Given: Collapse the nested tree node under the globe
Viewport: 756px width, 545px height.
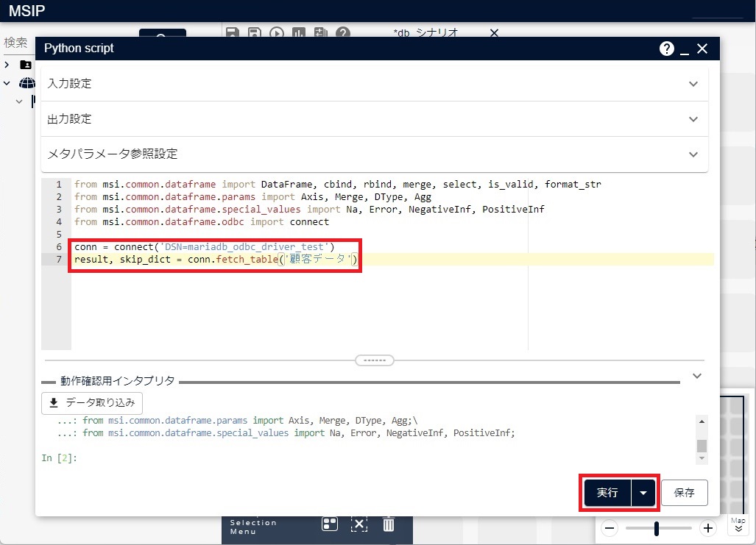Looking at the screenshot, I should click(19, 101).
